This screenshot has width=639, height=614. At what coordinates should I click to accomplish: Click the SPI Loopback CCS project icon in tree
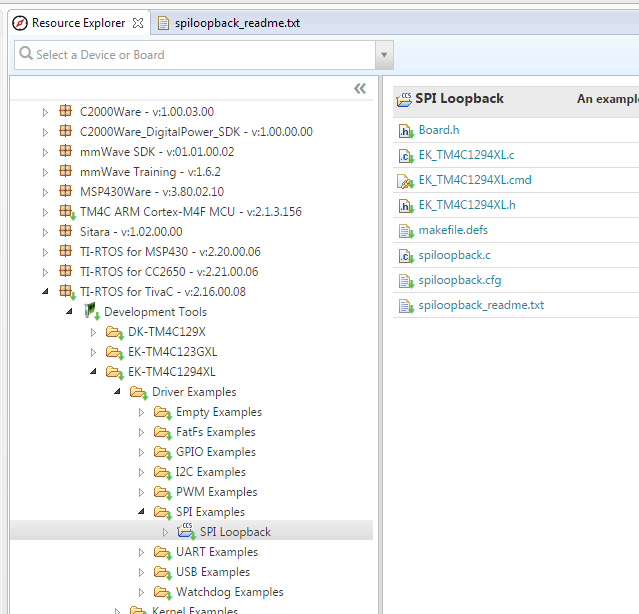[x=186, y=531]
